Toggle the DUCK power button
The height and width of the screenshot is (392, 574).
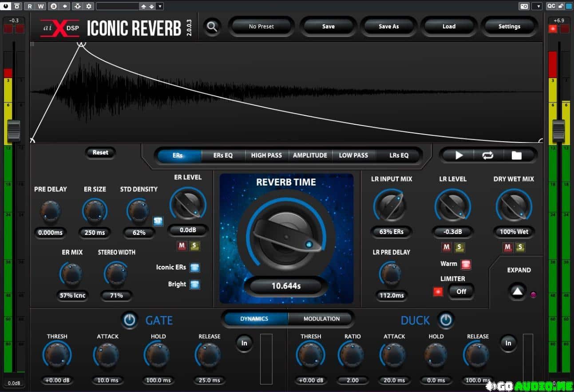pos(446,320)
